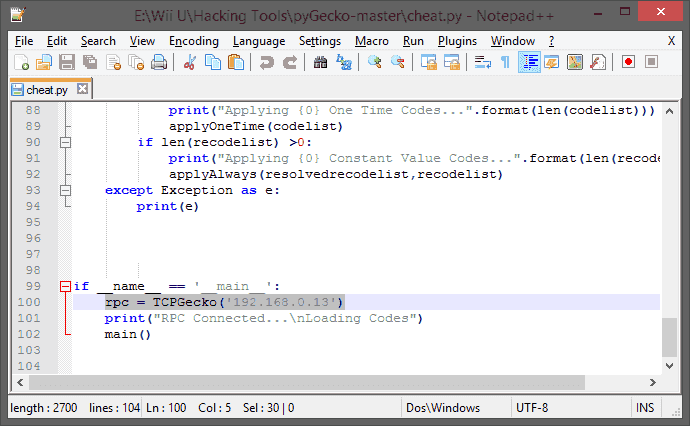Click the Undo arrow icon
The height and width of the screenshot is (426, 690).
coord(266,62)
